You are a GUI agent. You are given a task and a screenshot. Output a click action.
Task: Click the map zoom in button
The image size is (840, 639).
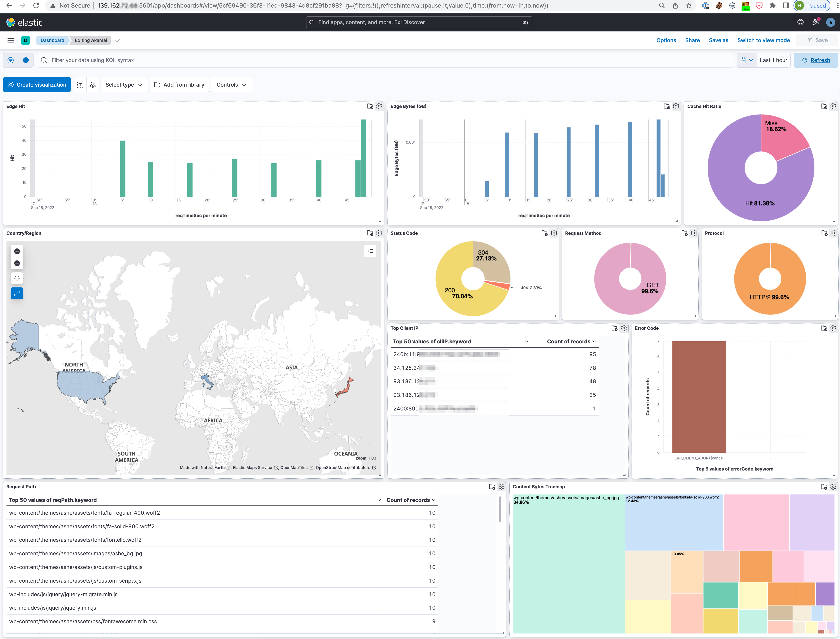[17, 251]
